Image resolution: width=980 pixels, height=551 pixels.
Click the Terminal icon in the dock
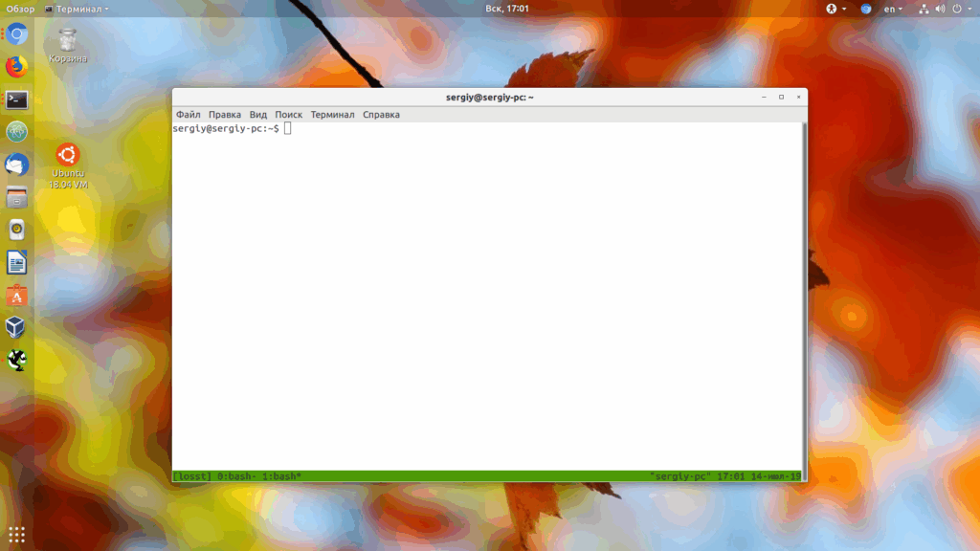tap(17, 99)
